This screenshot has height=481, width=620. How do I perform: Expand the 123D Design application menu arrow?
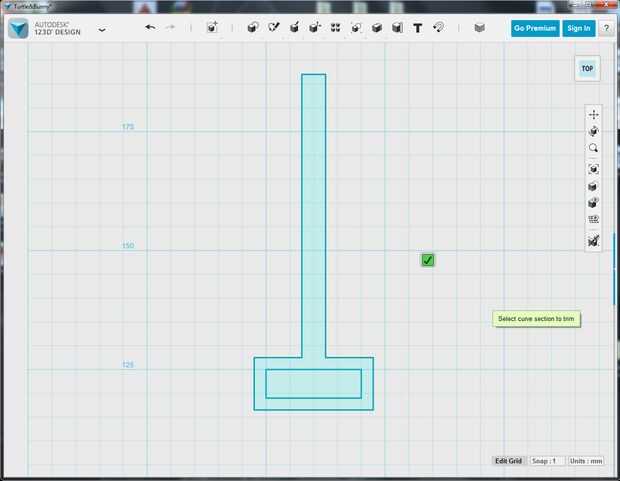(x=102, y=30)
